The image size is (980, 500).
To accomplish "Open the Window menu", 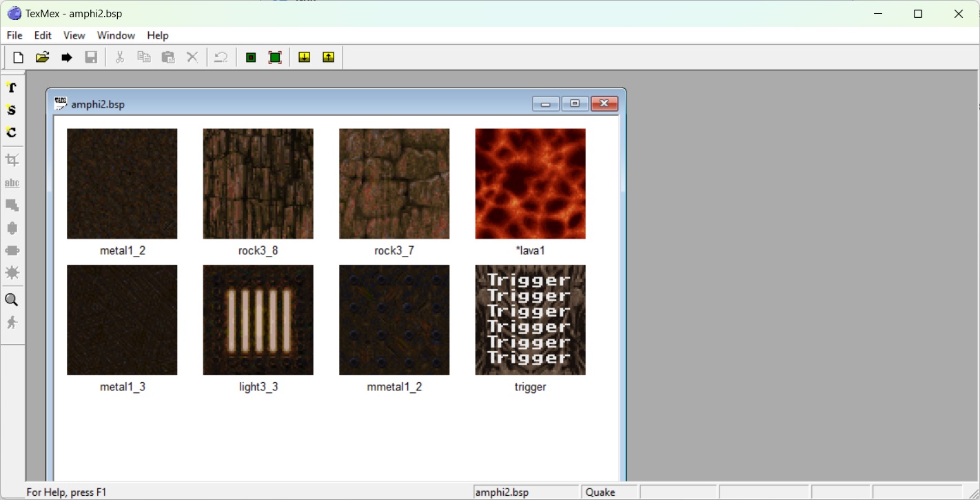I will 116,35.
